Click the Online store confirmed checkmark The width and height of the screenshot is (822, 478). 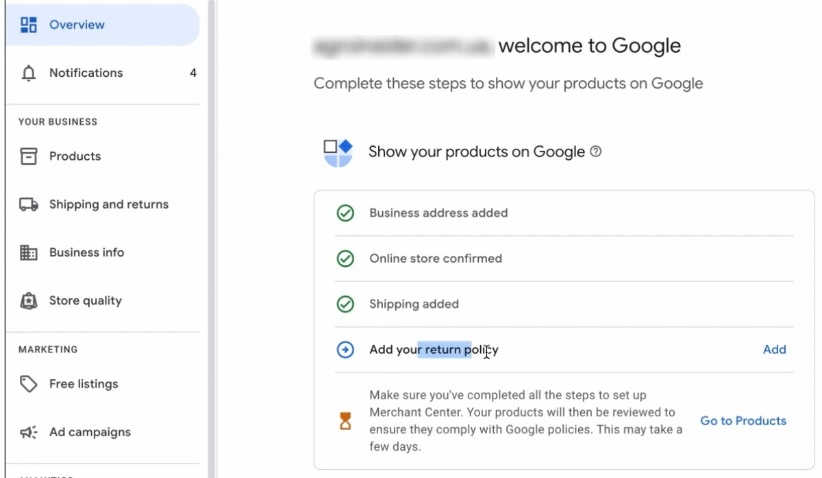(x=345, y=258)
